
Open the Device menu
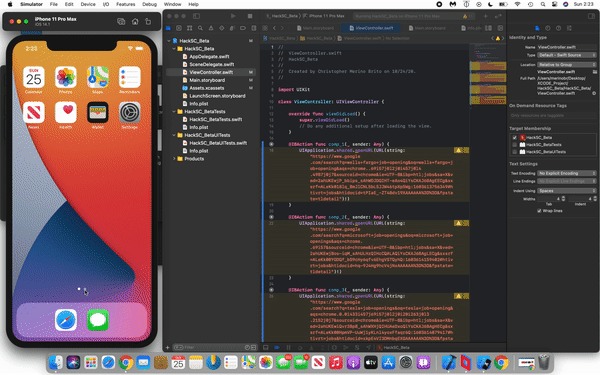pos(88,4)
